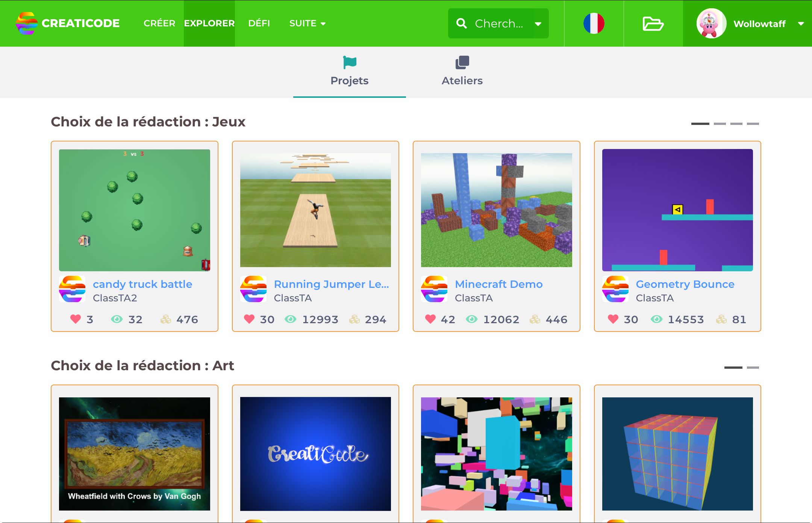This screenshot has width=812, height=523.
Task: Open the CRÉER menu item
Action: click(x=159, y=23)
